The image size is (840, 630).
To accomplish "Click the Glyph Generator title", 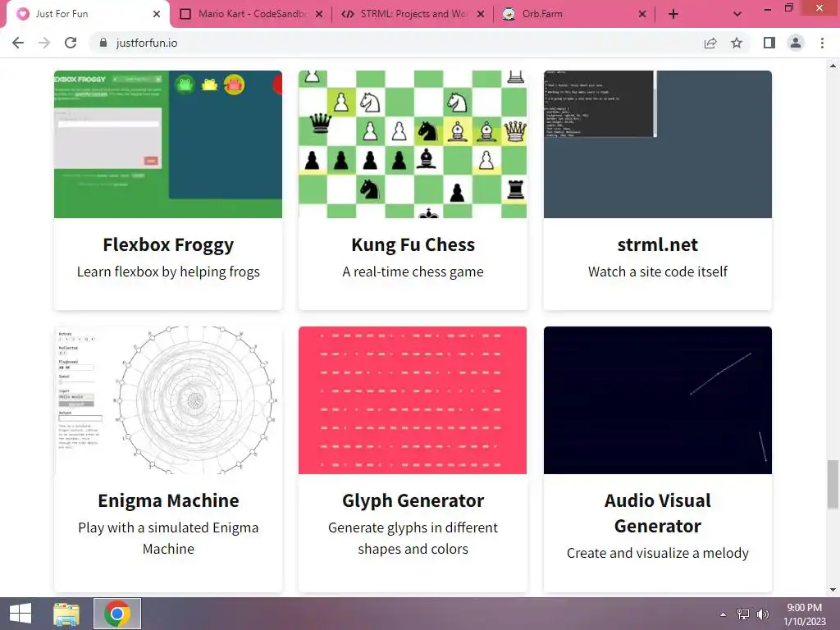I will 413,500.
